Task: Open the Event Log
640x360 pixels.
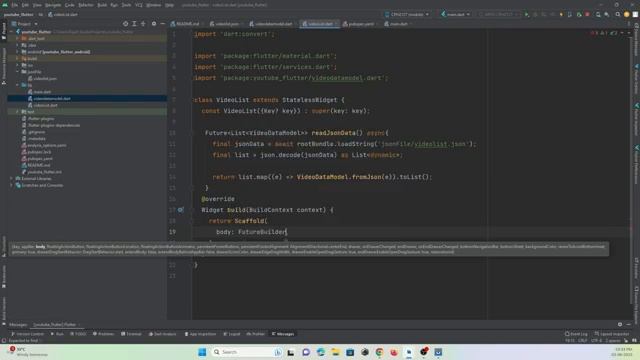Action: click(x=576, y=334)
